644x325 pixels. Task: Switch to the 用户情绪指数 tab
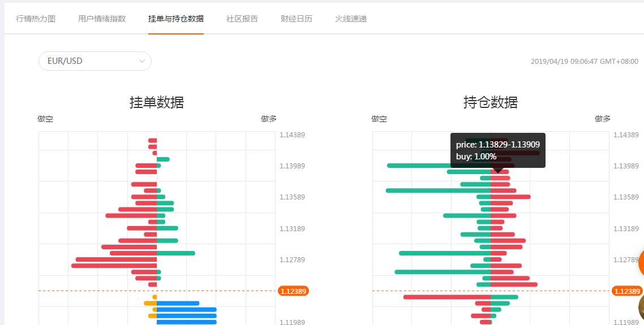(102, 19)
